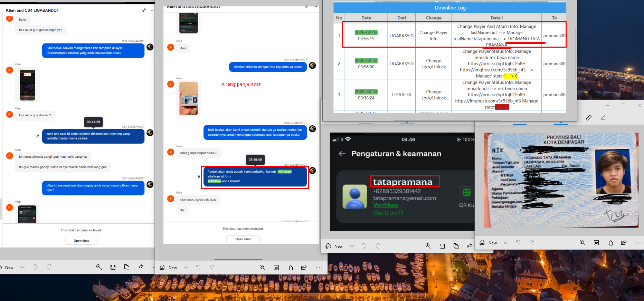Redo in the Pengaturan & keamanan snip window
Image resolution: width=644 pixels, height=301 pixels.
378,246
